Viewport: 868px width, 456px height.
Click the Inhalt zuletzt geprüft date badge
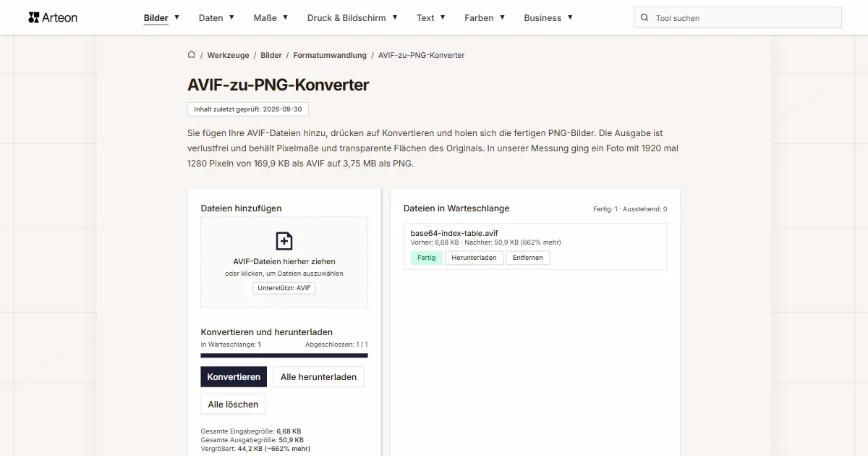click(248, 109)
